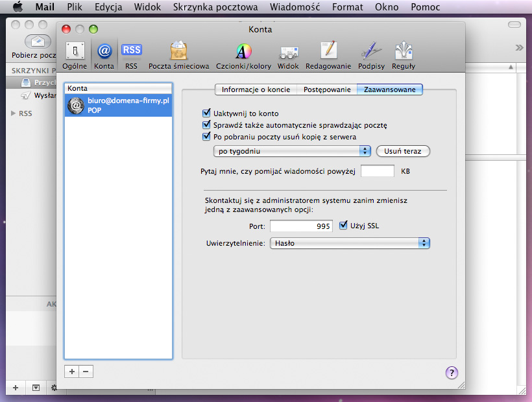The height and width of the screenshot is (402, 532).
Task: Open the Apple menu
Action: [18, 6]
